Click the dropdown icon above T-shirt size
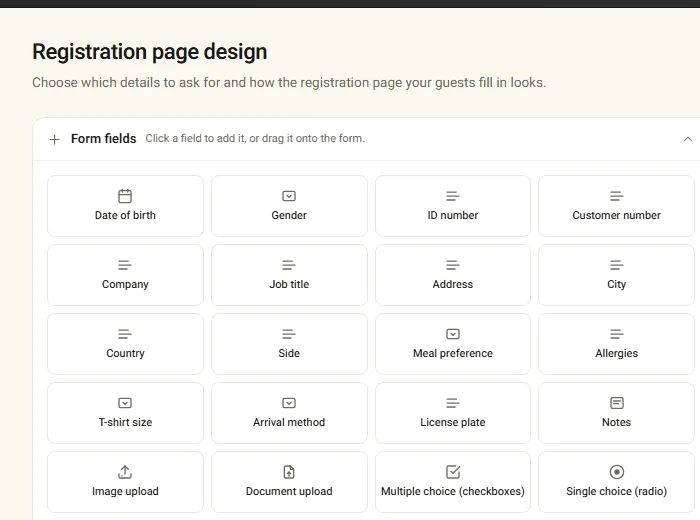This screenshot has width=700, height=520. tap(125, 403)
